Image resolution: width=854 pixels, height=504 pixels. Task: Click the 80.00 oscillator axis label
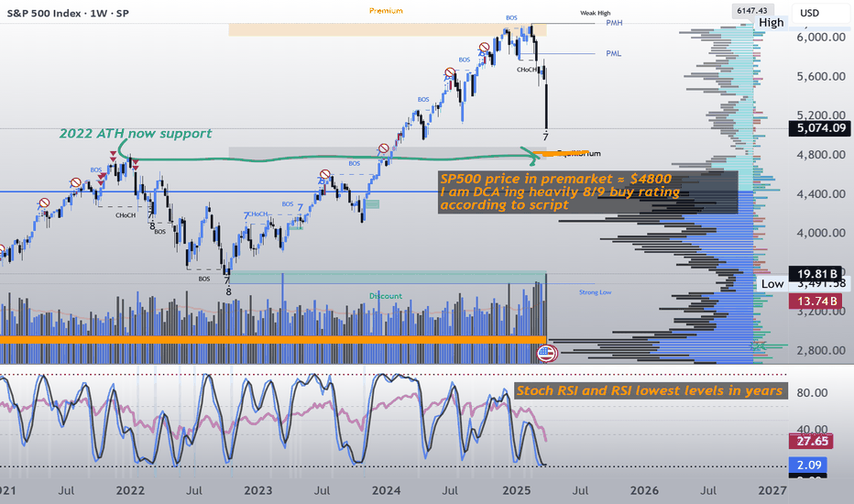[x=812, y=393]
